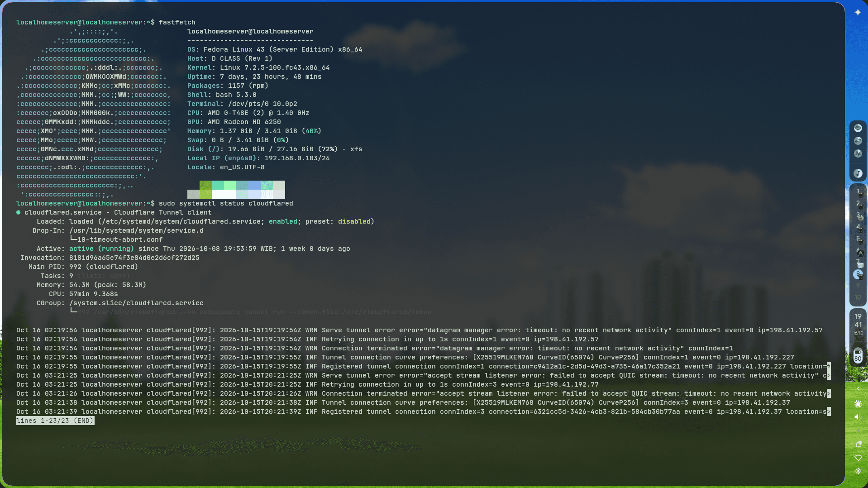Click the green 'enabled' text in Loaded line
The height and width of the screenshot is (488, 868).
[x=283, y=221]
